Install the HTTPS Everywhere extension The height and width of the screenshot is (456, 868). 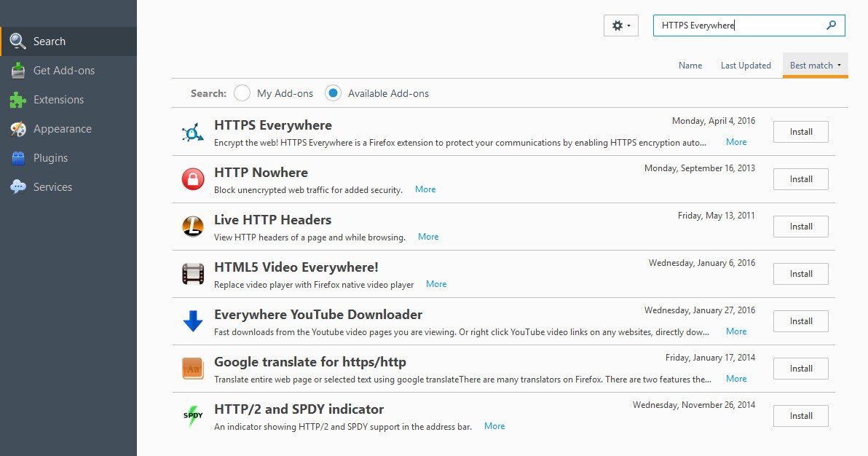click(801, 132)
